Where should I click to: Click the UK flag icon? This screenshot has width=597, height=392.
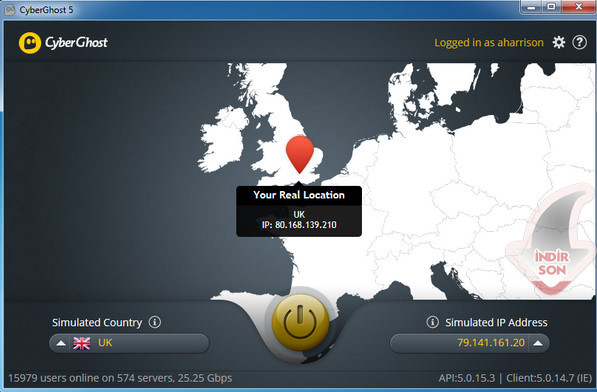[81, 343]
